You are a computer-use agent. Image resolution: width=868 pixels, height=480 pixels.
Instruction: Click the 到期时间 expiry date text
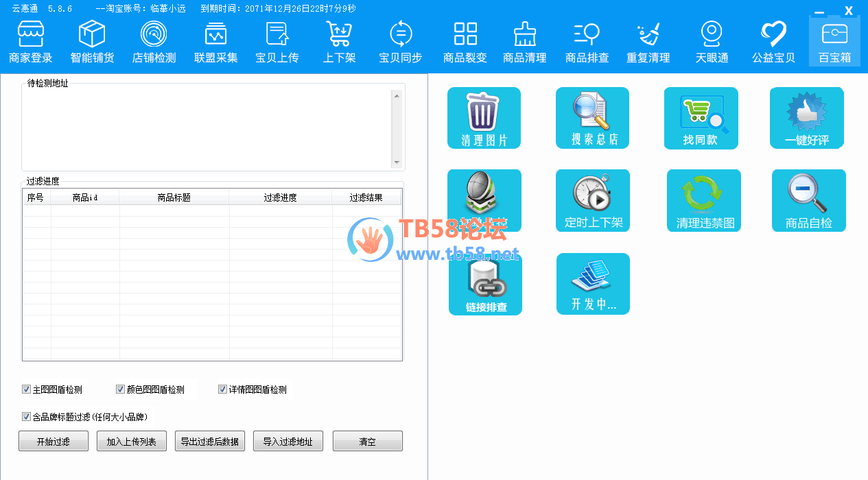278,9
